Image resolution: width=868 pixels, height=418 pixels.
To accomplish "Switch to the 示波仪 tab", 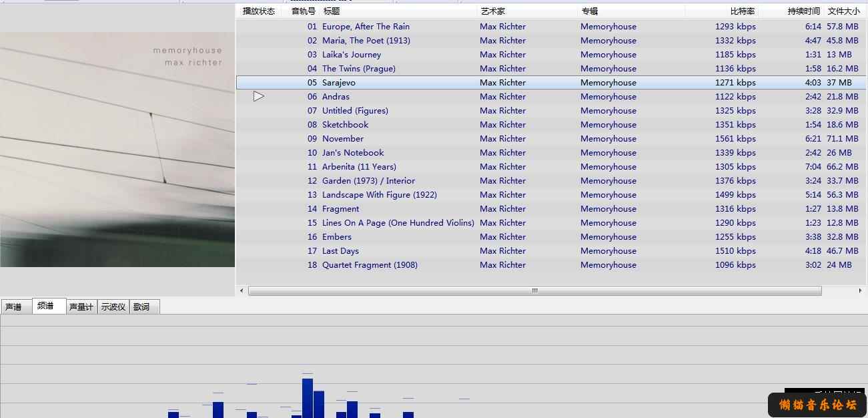I will (x=113, y=307).
